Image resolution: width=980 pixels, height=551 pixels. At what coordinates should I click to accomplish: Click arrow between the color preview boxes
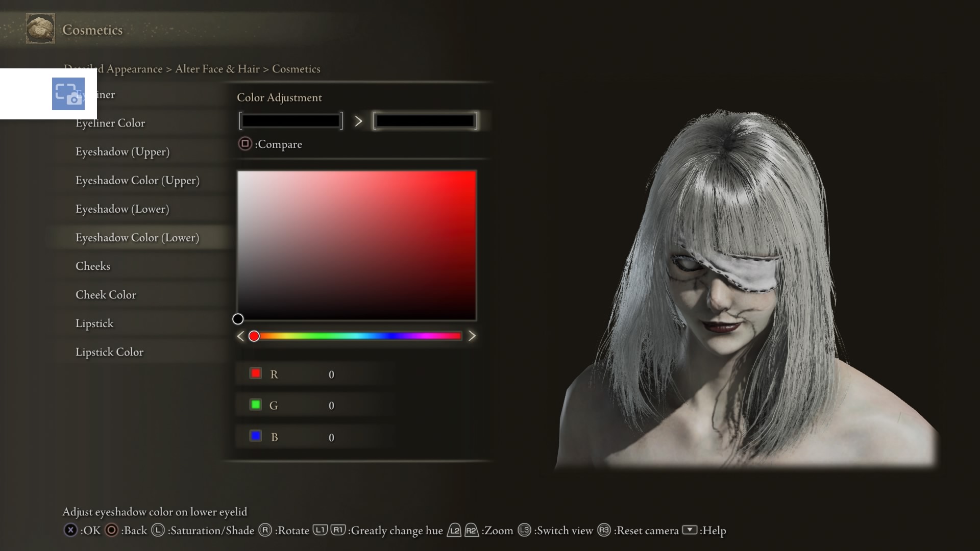(x=358, y=121)
